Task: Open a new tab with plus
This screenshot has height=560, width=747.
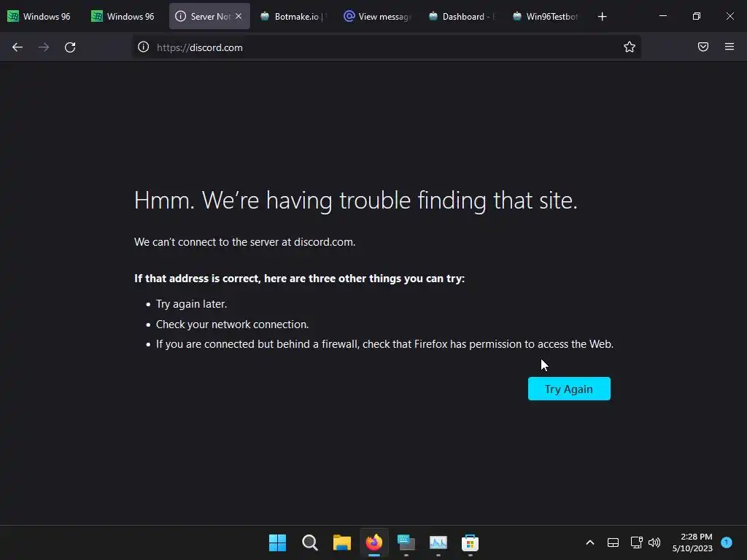Action: [602, 17]
